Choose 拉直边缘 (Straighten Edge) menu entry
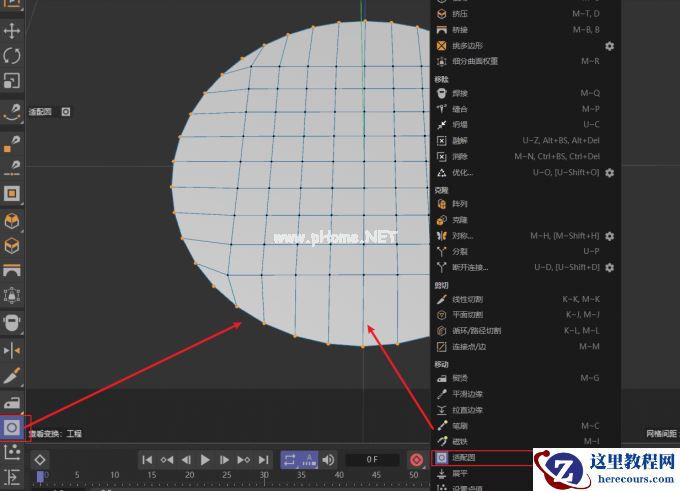 [525, 410]
